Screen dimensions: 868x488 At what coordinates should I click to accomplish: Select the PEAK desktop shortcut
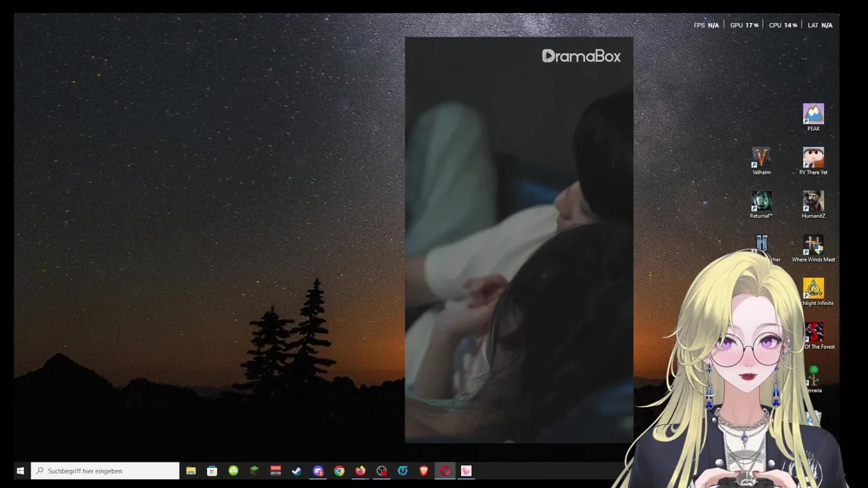813,117
